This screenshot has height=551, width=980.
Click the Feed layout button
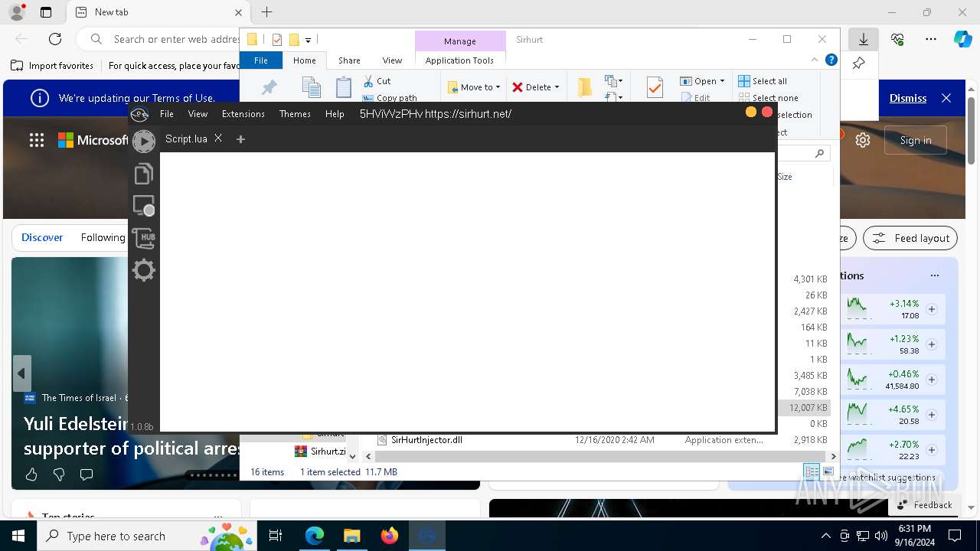click(x=910, y=238)
